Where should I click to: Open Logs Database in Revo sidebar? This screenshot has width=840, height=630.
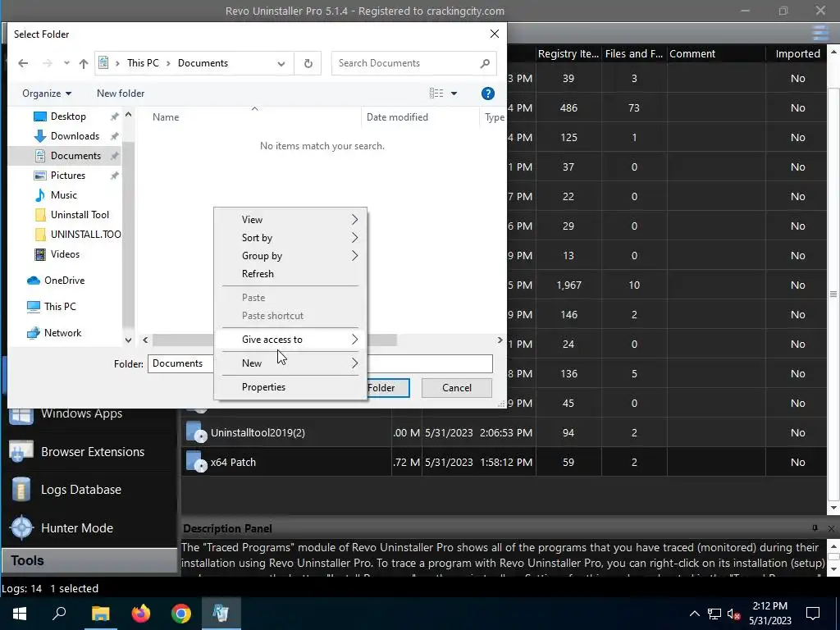80,490
